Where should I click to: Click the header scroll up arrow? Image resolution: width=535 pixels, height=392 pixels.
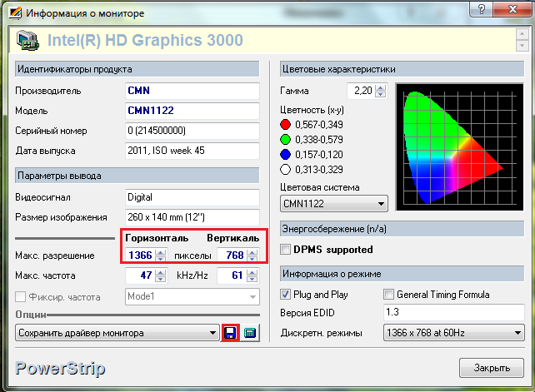click(x=522, y=34)
